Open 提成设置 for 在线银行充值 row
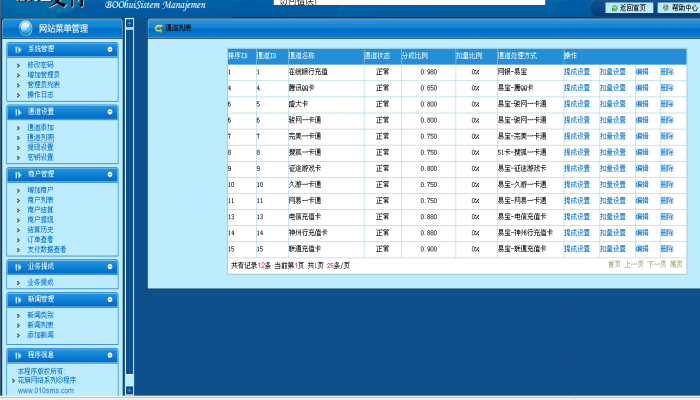Screen dimensions: 700x400 576,72
